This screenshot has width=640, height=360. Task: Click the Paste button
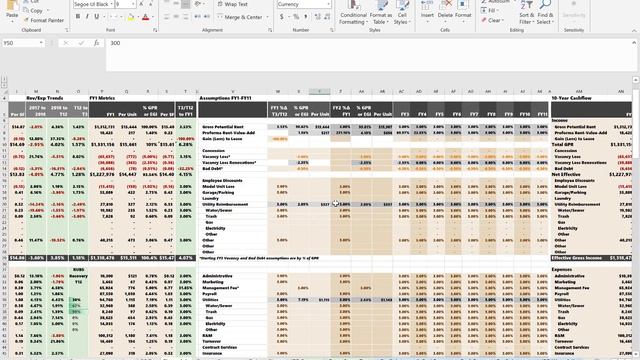click(12, 10)
